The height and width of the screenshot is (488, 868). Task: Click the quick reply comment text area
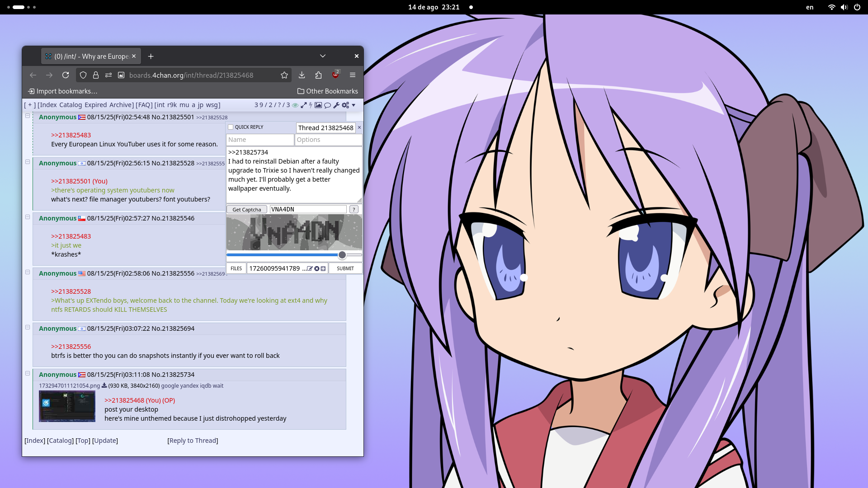[294, 174]
